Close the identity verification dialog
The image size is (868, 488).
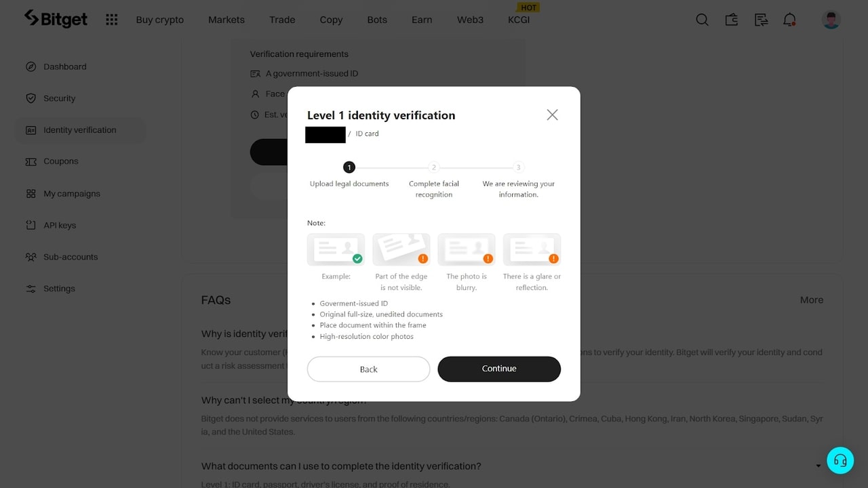[551, 115]
